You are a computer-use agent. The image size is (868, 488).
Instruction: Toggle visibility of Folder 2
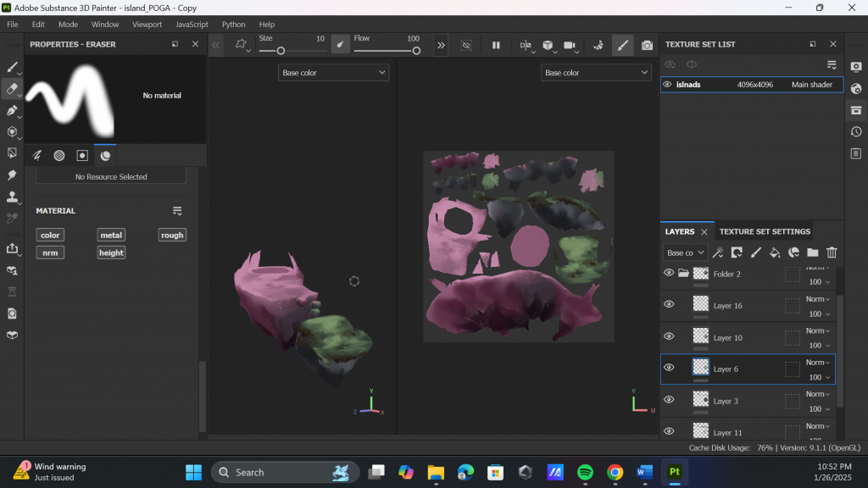tap(669, 273)
